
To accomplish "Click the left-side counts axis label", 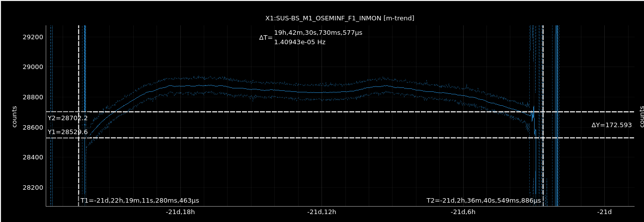I will pyautogui.click(x=16, y=116).
